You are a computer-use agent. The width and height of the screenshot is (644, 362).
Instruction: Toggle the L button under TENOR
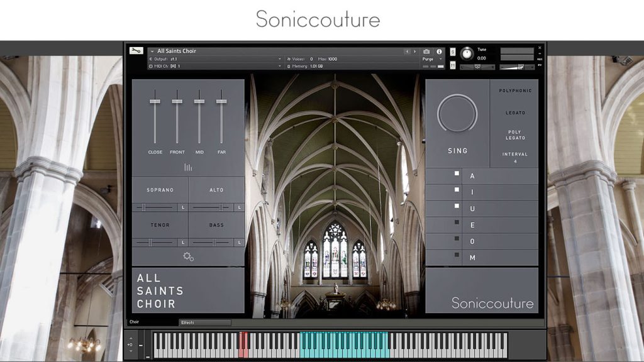[x=183, y=243]
